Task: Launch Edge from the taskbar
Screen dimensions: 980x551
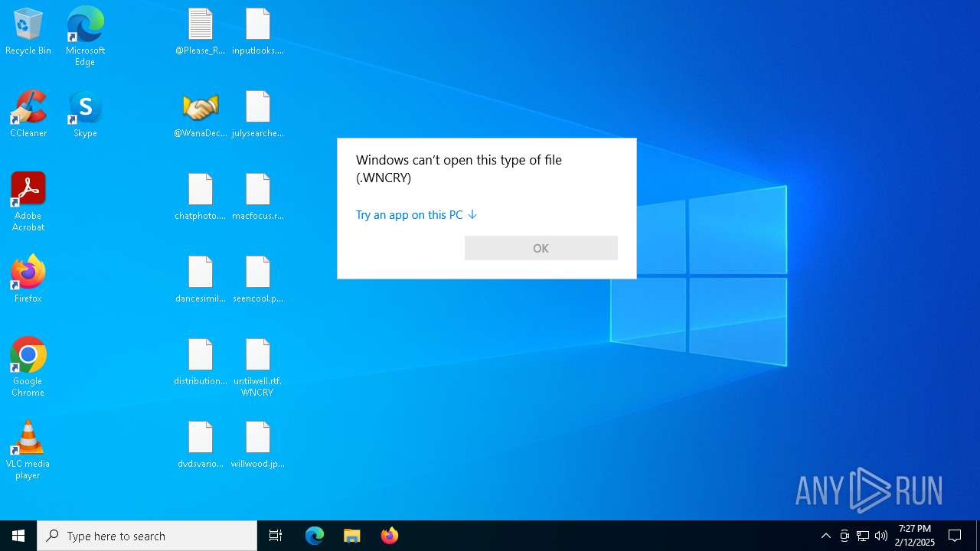Action: pyautogui.click(x=315, y=536)
